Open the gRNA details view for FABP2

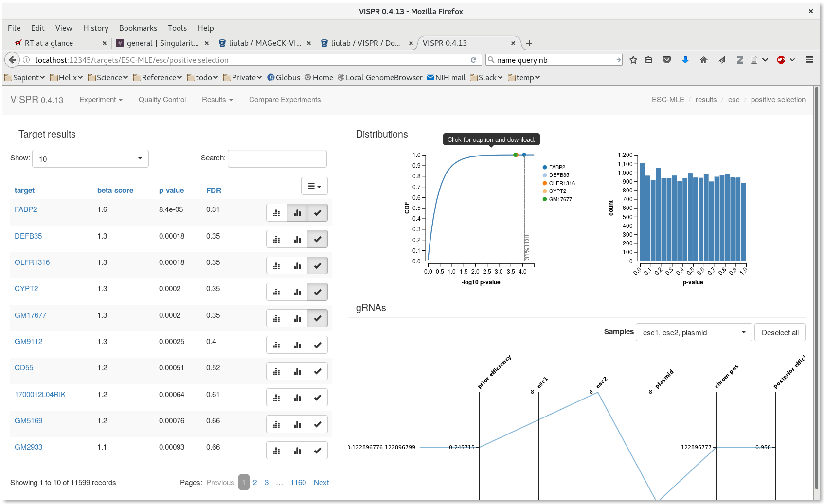point(276,212)
